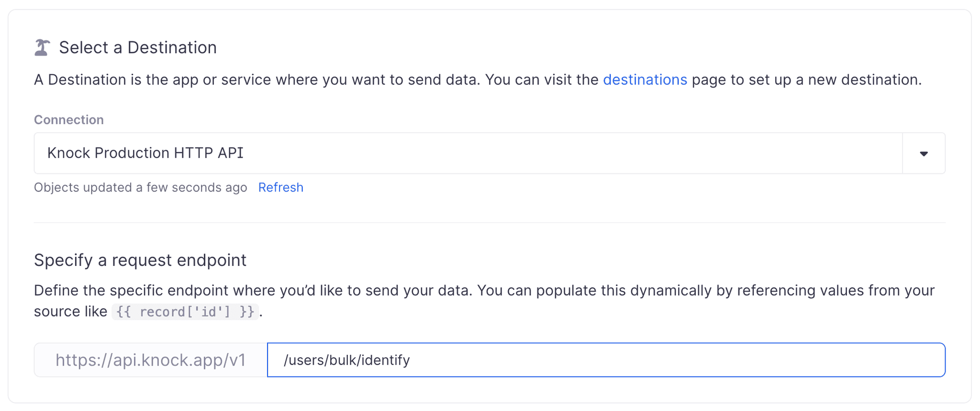Viewport: 980px width, 411px height.
Task: Click the "Refresh" link
Action: (x=280, y=187)
